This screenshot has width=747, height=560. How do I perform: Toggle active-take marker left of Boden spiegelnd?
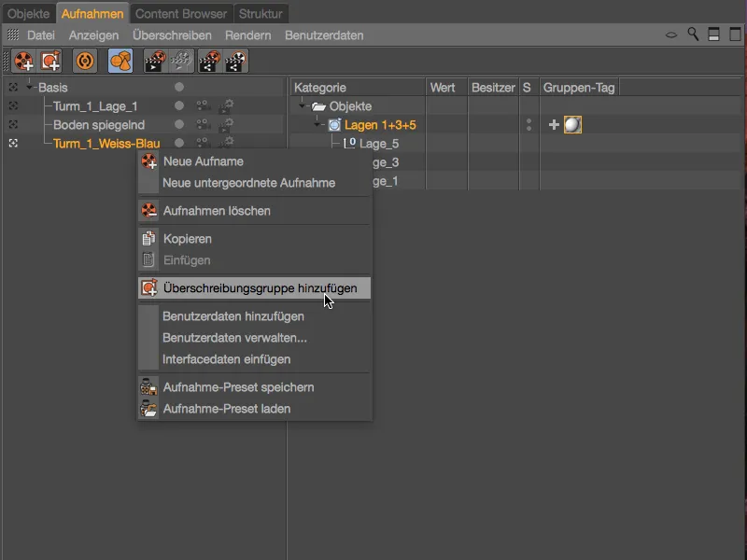(13, 124)
